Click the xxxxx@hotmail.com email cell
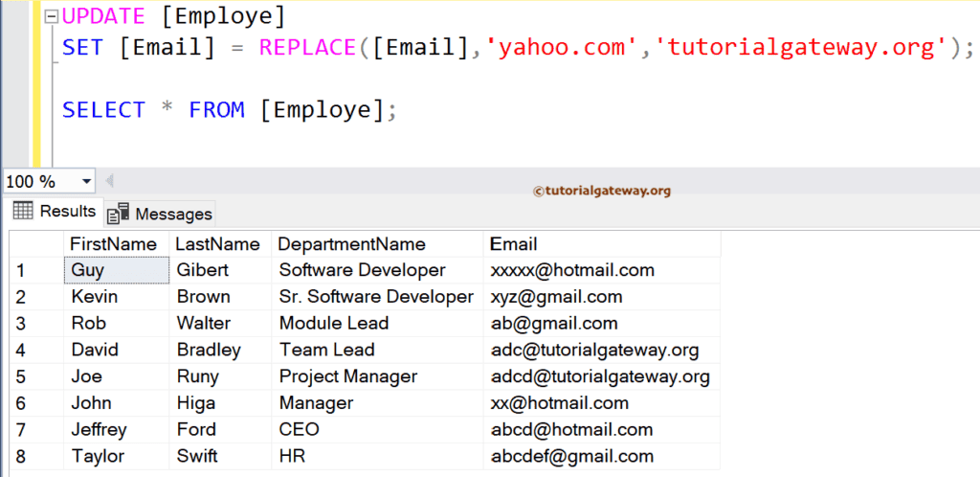The width and height of the screenshot is (980, 477). [x=602, y=270]
